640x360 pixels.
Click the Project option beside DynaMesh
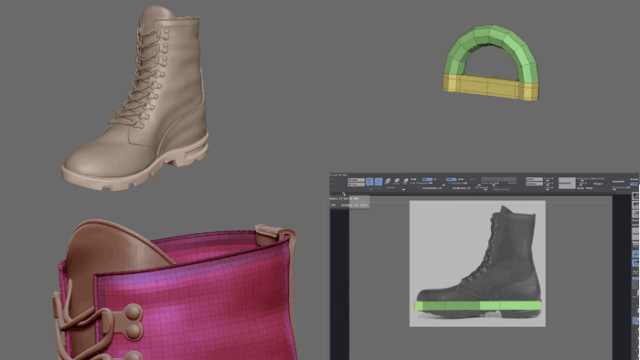pyautogui.click(x=598, y=184)
